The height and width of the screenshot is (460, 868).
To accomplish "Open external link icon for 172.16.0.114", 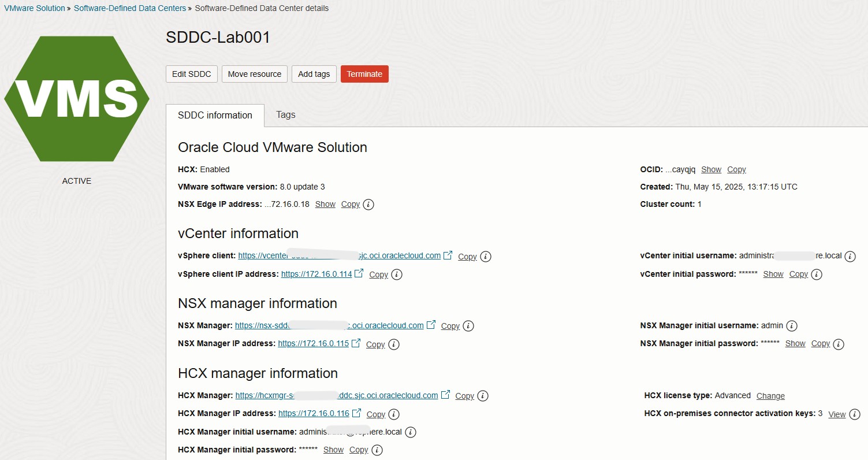I will (x=359, y=273).
